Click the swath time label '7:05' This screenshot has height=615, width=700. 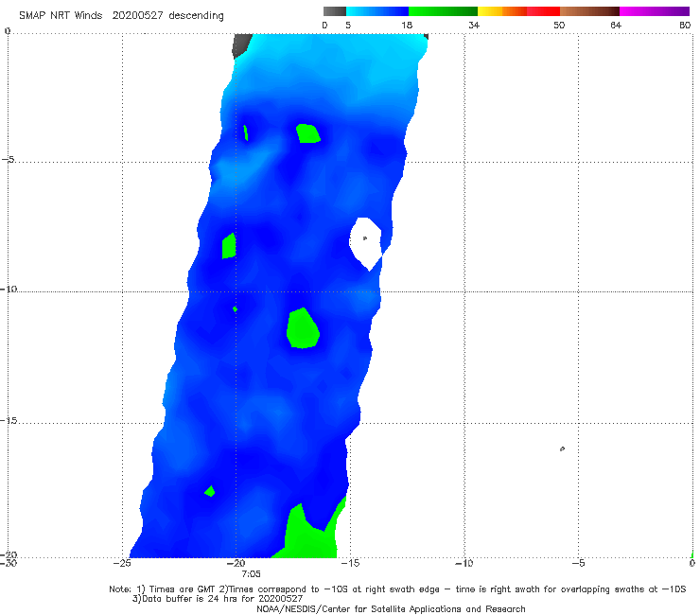[x=251, y=574]
